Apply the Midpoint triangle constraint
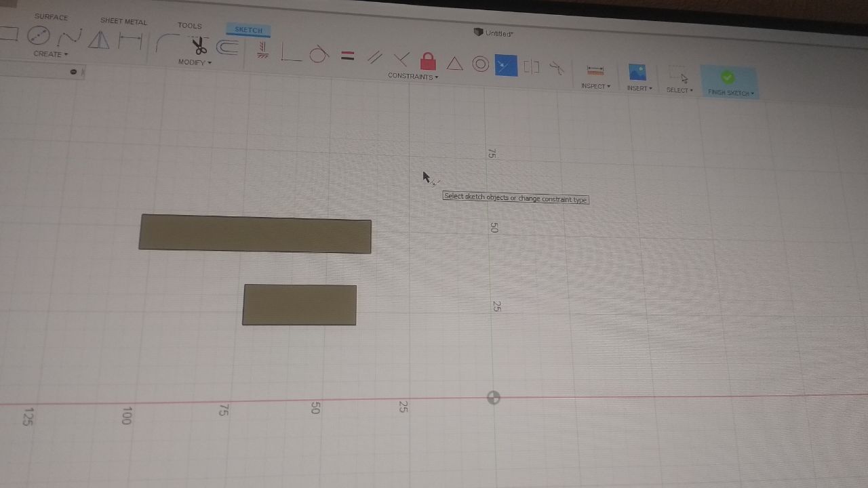The image size is (868, 488). (x=454, y=64)
